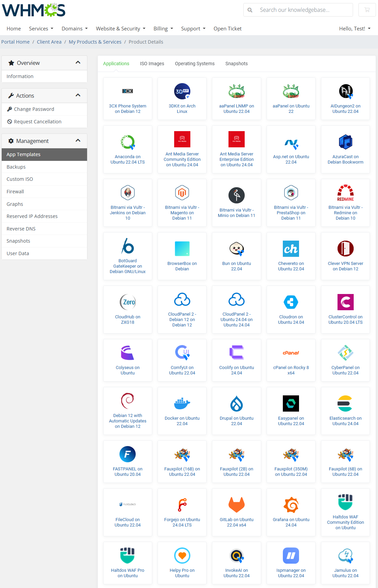Choose the Elasticsearch icon

point(346,403)
